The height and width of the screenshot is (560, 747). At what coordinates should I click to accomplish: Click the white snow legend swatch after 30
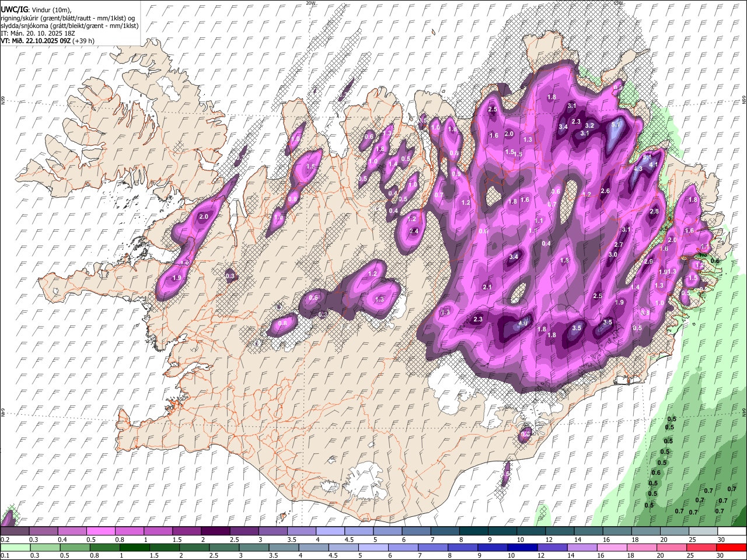pos(732,531)
